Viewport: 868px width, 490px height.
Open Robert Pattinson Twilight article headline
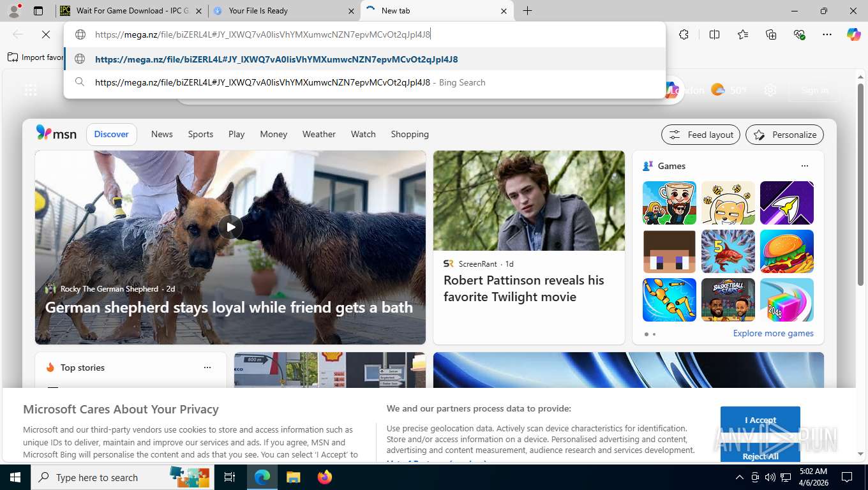pos(523,288)
